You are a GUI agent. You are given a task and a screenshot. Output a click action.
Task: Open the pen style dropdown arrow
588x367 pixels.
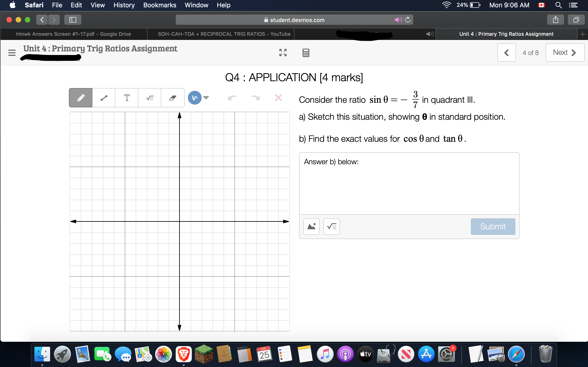[x=206, y=97]
